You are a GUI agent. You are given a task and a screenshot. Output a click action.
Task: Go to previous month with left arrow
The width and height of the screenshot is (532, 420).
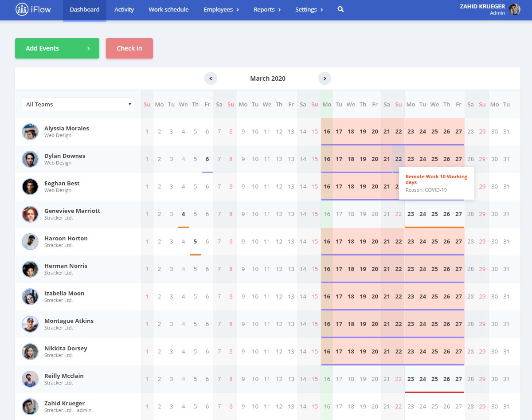point(211,79)
